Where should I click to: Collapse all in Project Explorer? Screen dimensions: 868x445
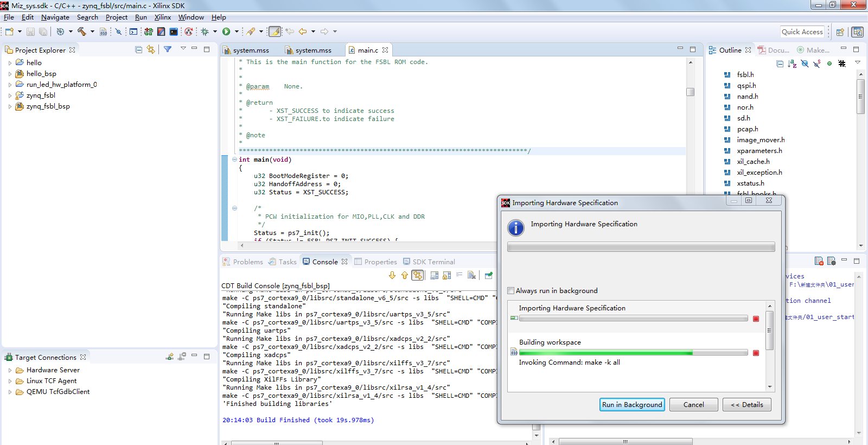[x=138, y=49]
